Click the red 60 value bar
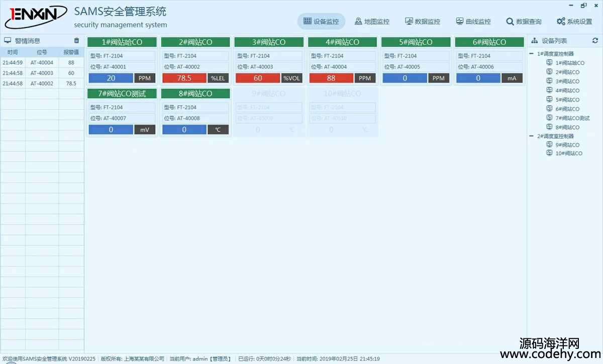Viewport: 603px width, 364px height. tap(258, 78)
